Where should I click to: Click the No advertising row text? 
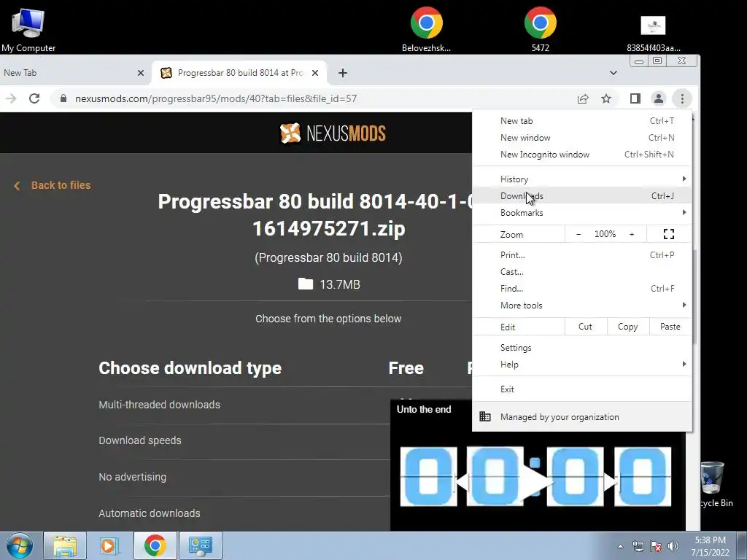point(133,477)
